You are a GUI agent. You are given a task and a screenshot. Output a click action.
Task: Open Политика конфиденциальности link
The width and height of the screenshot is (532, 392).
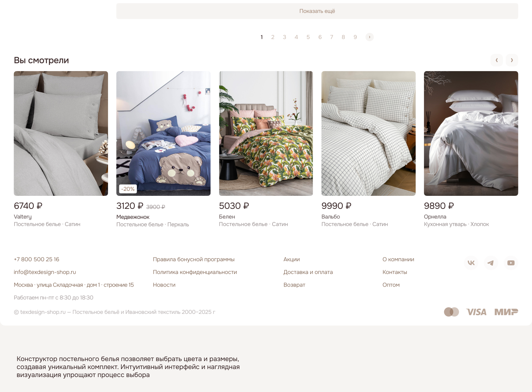(195, 272)
